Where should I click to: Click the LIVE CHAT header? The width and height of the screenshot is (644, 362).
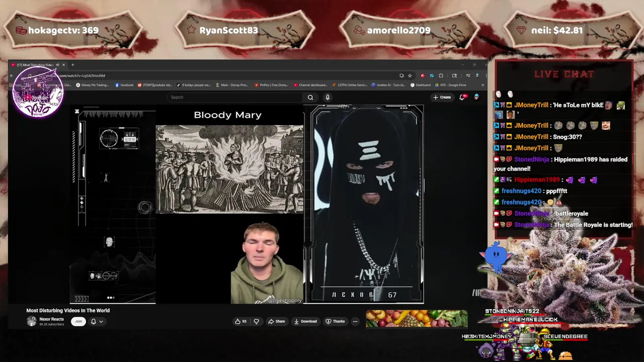coord(564,74)
